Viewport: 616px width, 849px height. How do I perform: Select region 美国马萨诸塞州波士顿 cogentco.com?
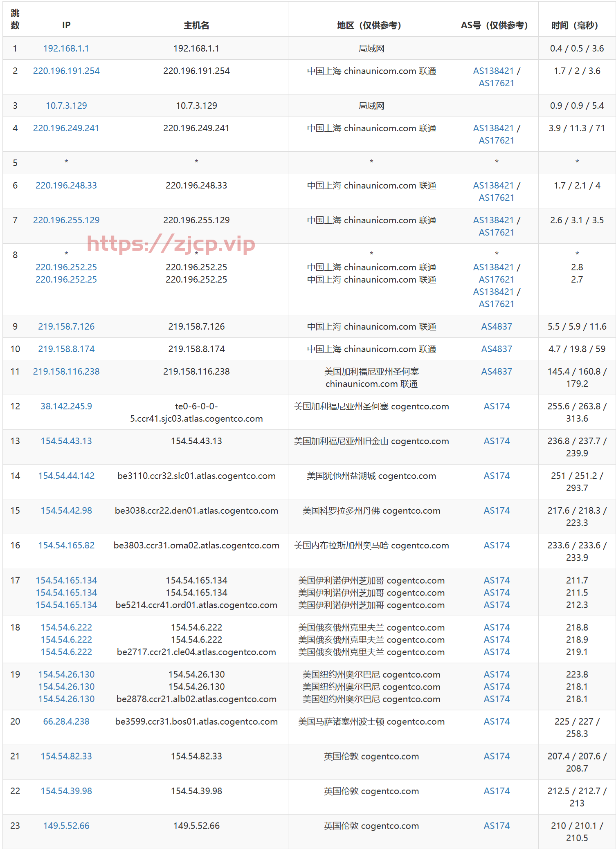coord(371,721)
